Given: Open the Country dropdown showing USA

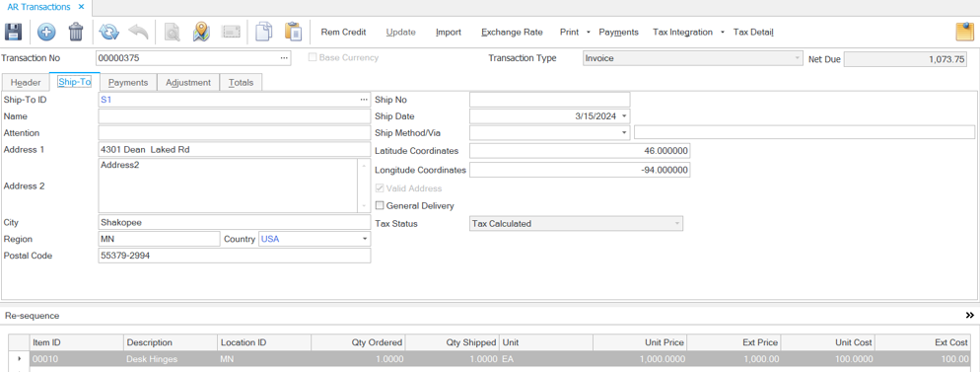Looking at the screenshot, I should click(365, 239).
